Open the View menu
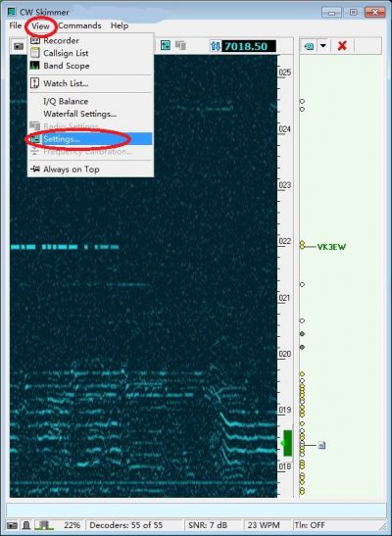 point(40,25)
